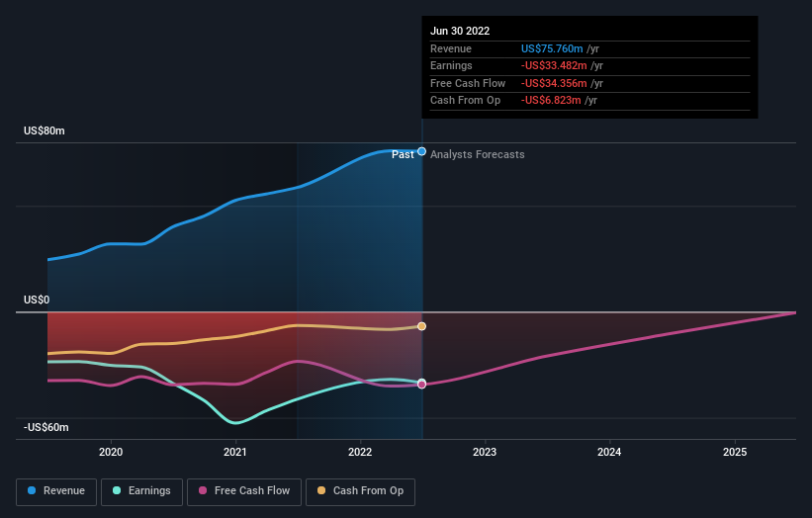Toggle the Cash From Op legend series
The width and height of the screenshot is (812, 518).
[x=360, y=491]
